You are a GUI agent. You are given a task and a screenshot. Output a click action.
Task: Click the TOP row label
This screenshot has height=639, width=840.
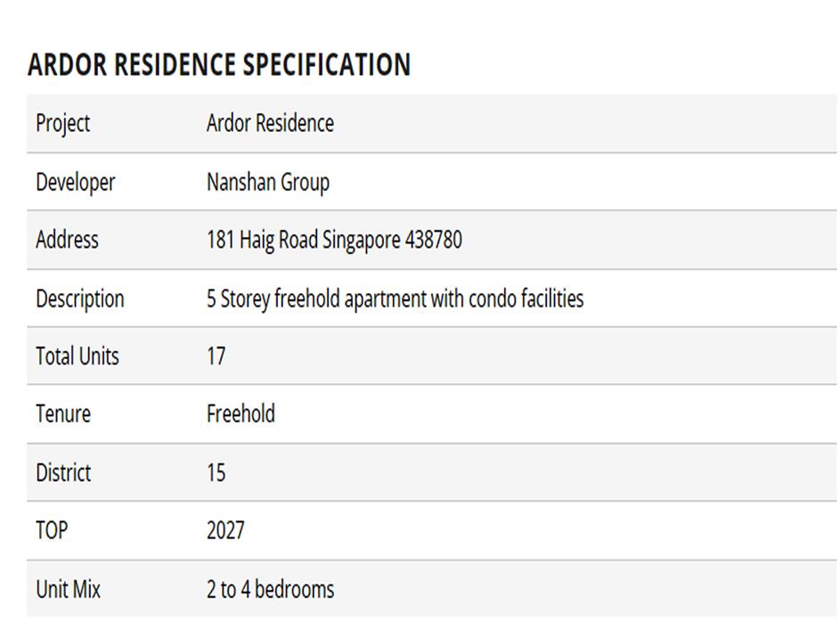click(52, 531)
